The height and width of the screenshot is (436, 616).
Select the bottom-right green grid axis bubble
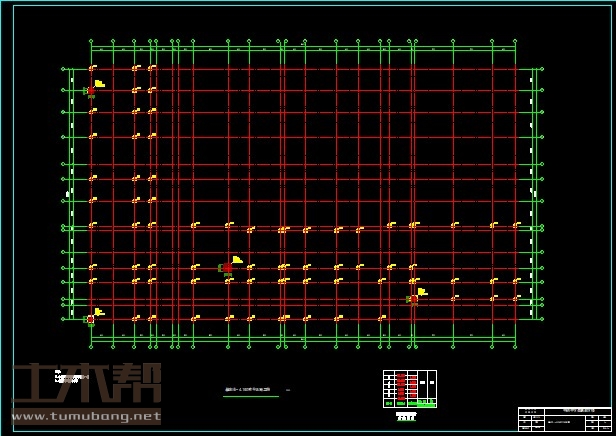[515, 346]
